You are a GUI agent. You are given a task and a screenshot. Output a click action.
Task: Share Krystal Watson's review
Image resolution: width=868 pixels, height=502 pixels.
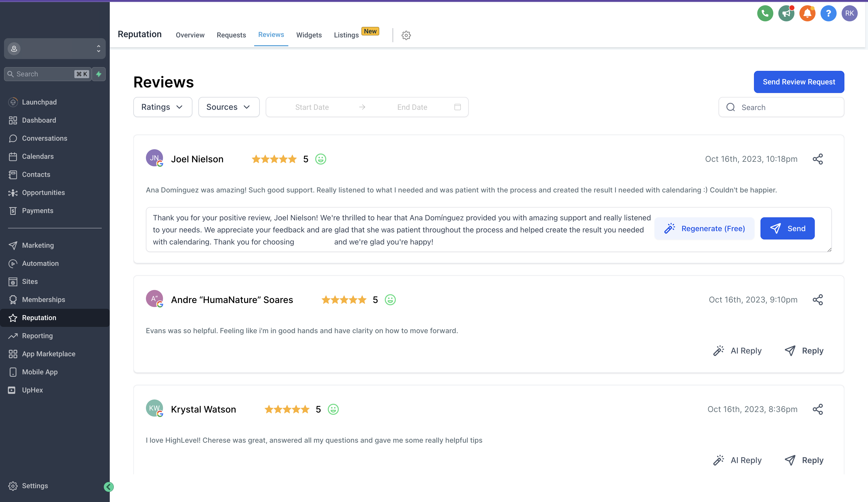(x=818, y=409)
